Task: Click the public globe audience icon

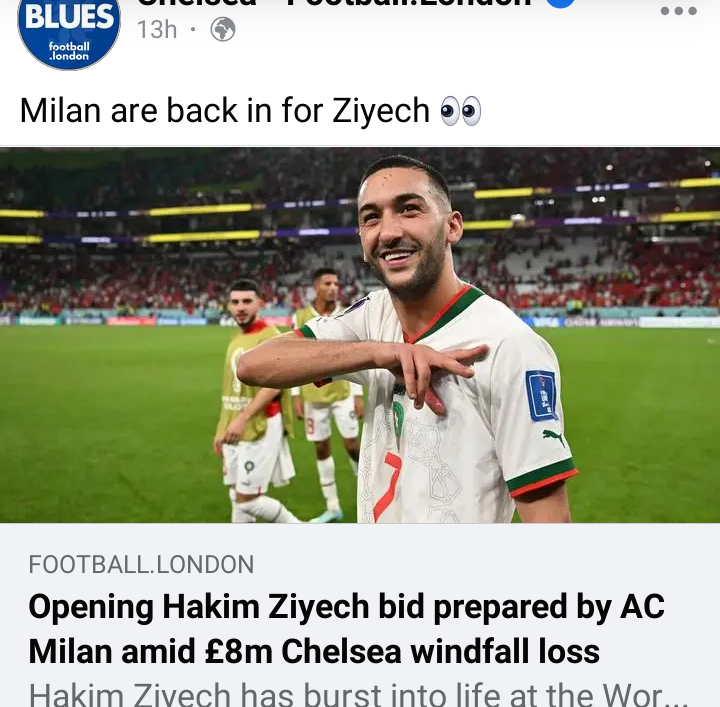Action: [223, 29]
